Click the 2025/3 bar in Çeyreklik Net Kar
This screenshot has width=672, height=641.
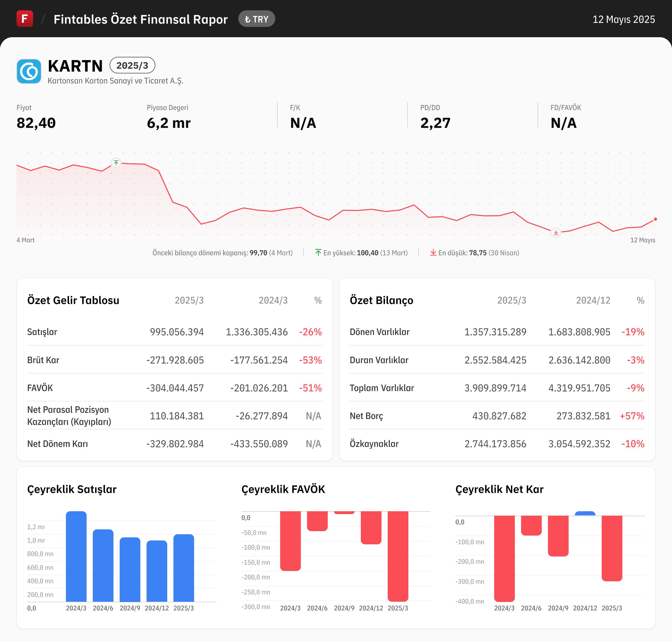click(x=612, y=548)
